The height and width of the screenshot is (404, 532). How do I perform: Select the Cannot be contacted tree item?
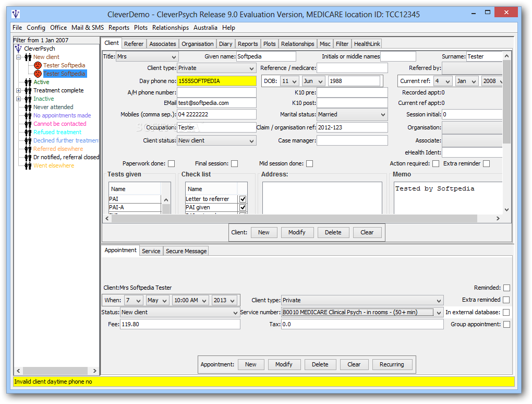tap(59, 124)
